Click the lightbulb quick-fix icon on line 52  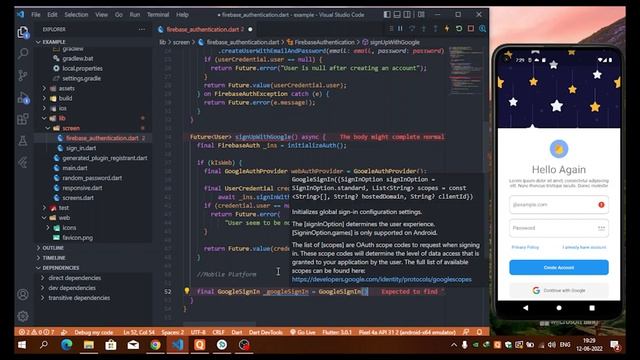point(187,291)
